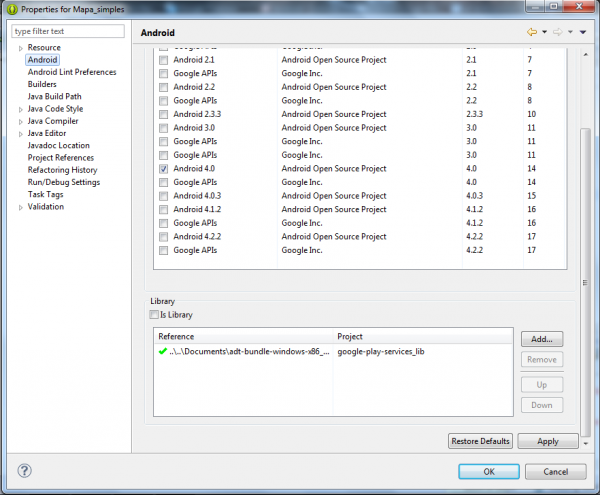Expand the Java Code Style node

pyautogui.click(x=20, y=109)
